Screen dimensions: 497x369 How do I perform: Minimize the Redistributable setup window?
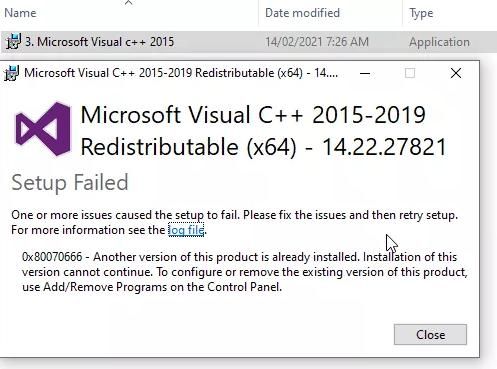click(x=365, y=73)
